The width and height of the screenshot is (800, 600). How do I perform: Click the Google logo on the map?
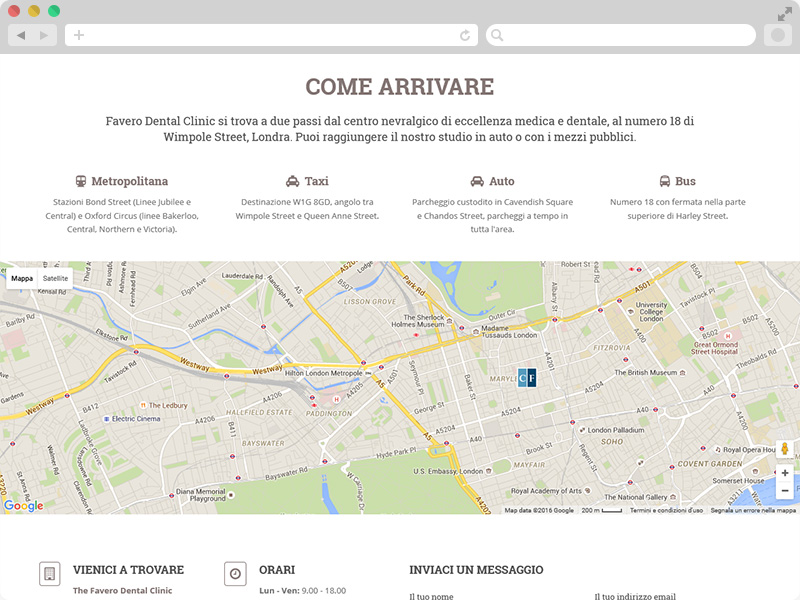[23, 505]
